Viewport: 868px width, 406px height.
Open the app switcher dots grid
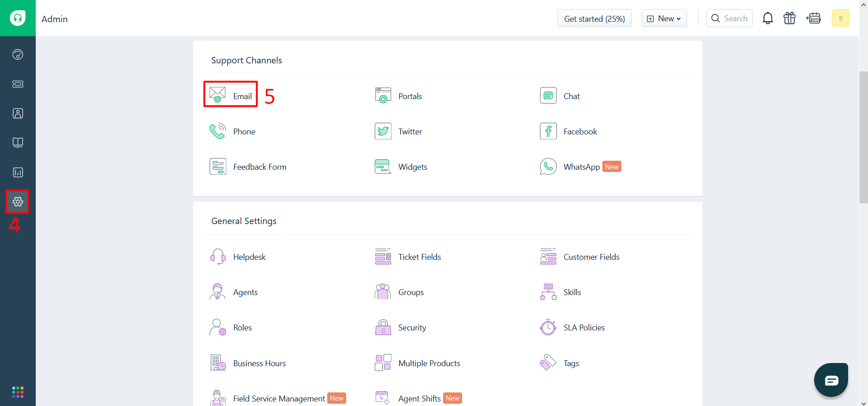point(18,392)
